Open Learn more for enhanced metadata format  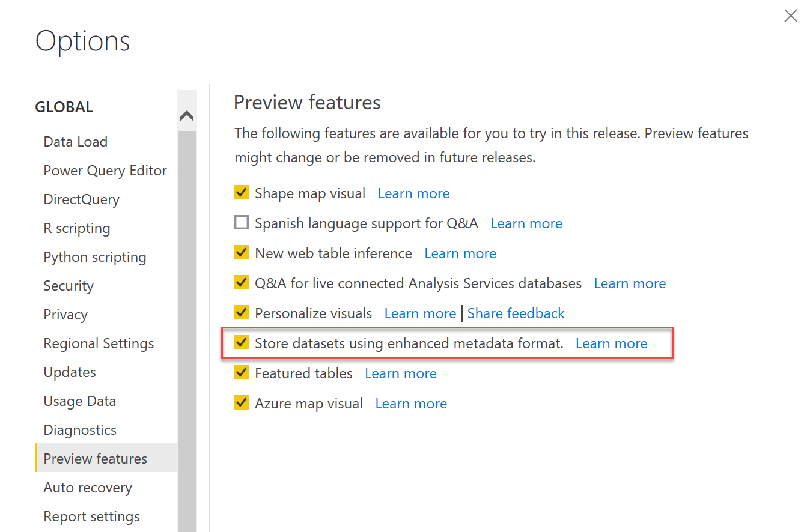(x=612, y=343)
